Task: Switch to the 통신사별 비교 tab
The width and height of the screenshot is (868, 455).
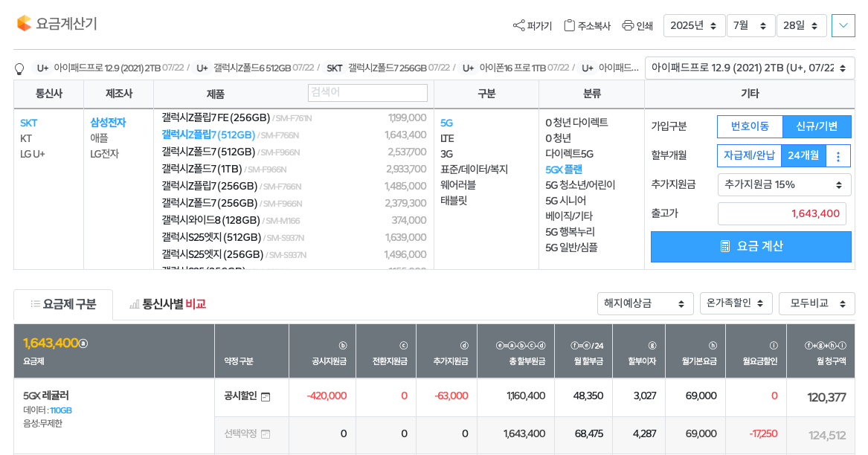Action: tap(167, 304)
